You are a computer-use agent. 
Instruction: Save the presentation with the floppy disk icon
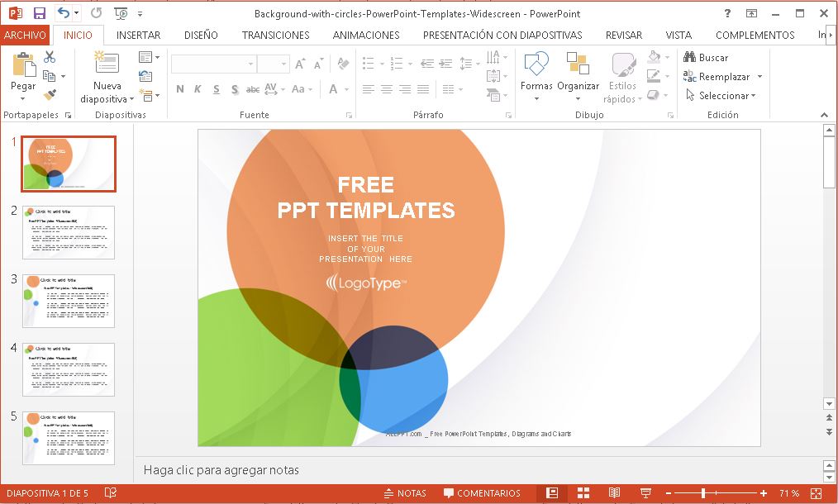click(39, 13)
